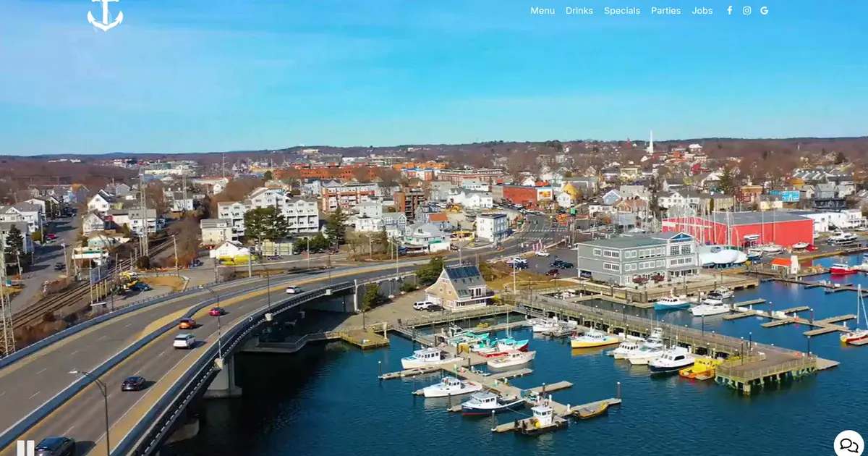The image size is (868, 456).
Task: Click the anchor logo to go home
Action: [105, 14]
